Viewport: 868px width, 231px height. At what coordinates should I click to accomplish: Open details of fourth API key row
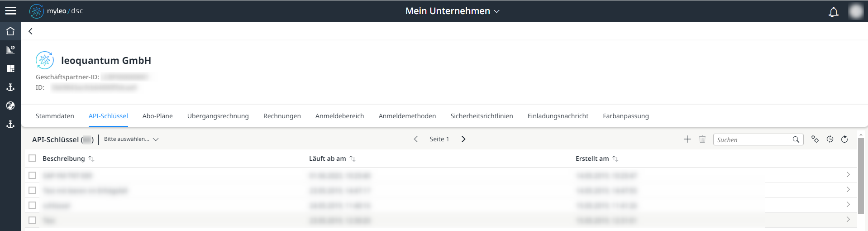pos(848,219)
